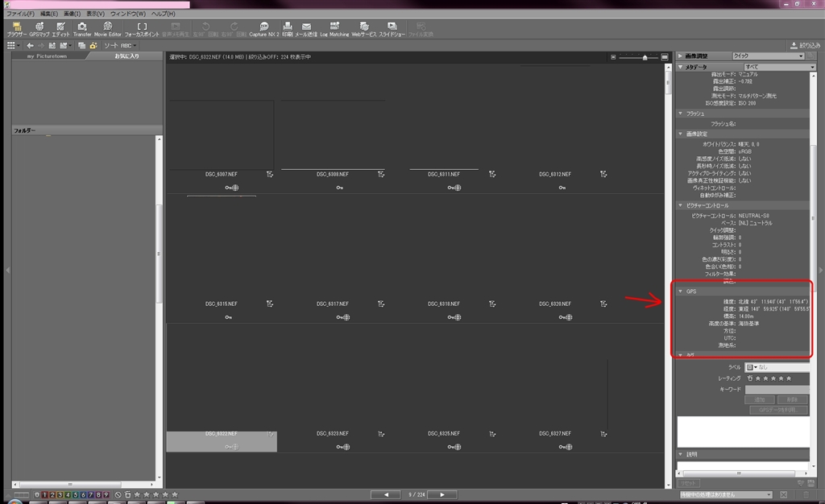The width and height of the screenshot is (825, 504).
Task: Click the largest thumbnail size icon
Action: pos(665,56)
